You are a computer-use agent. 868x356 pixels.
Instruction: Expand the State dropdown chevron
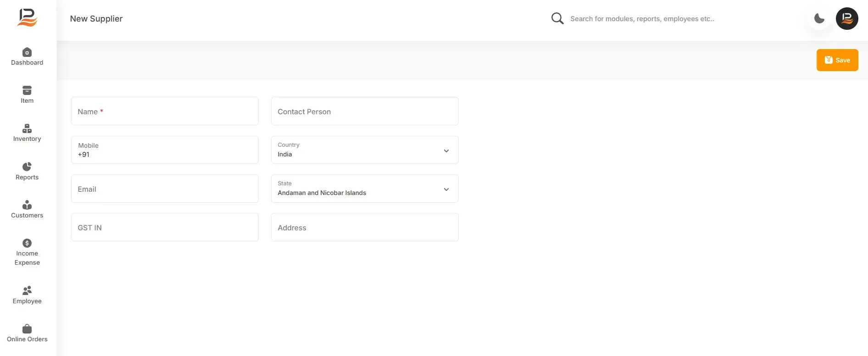(x=446, y=189)
